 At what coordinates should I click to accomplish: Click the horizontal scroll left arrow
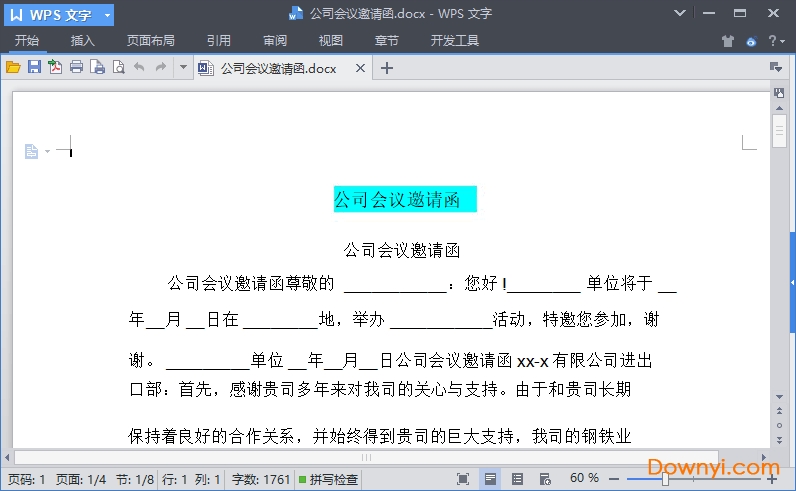7,457
